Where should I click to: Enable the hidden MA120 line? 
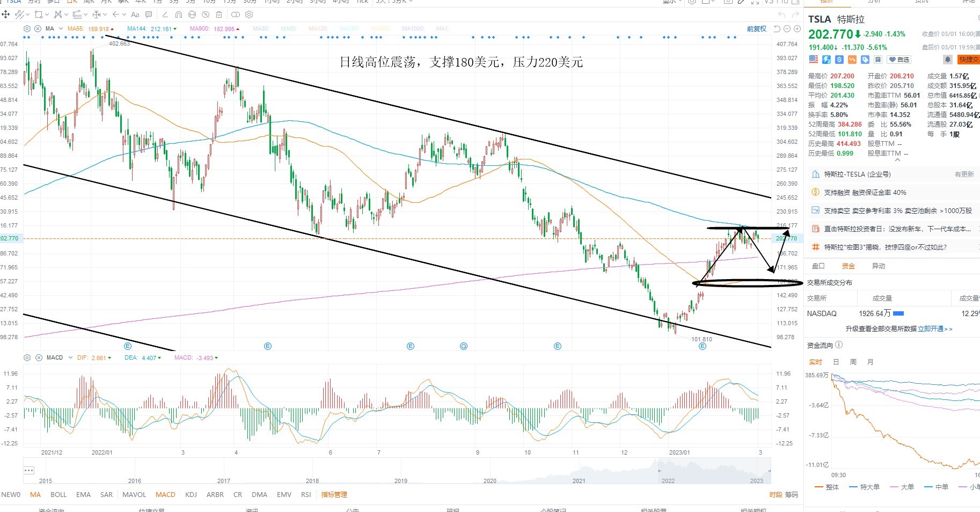(x=318, y=29)
